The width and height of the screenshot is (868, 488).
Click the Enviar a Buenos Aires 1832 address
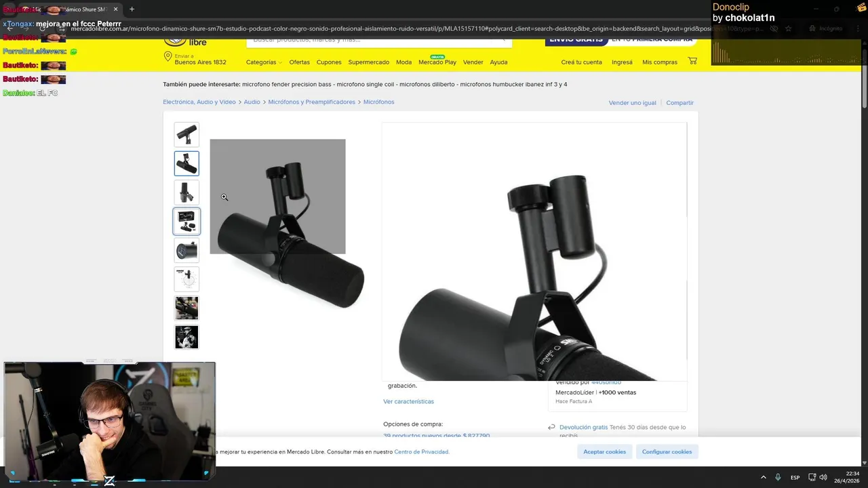[200, 60]
